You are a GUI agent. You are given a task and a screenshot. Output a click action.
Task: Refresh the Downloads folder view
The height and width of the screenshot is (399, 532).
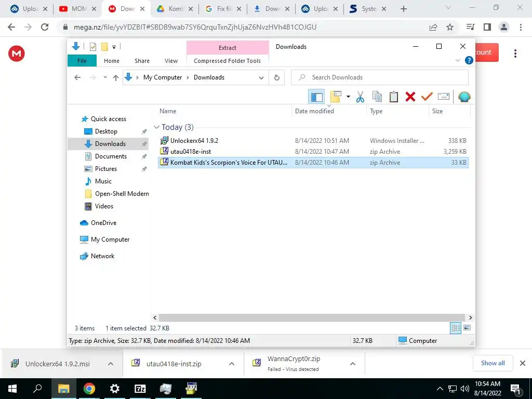click(277, 78)
